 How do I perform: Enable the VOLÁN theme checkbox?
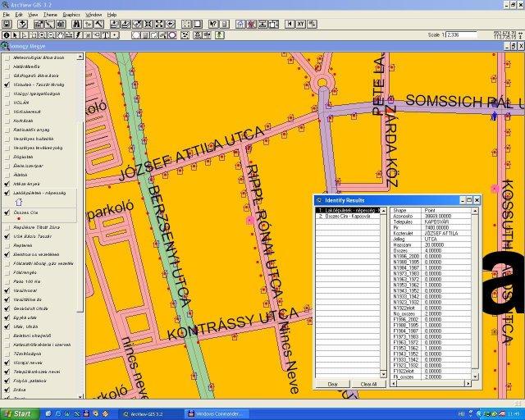click(x=7, y=101)
